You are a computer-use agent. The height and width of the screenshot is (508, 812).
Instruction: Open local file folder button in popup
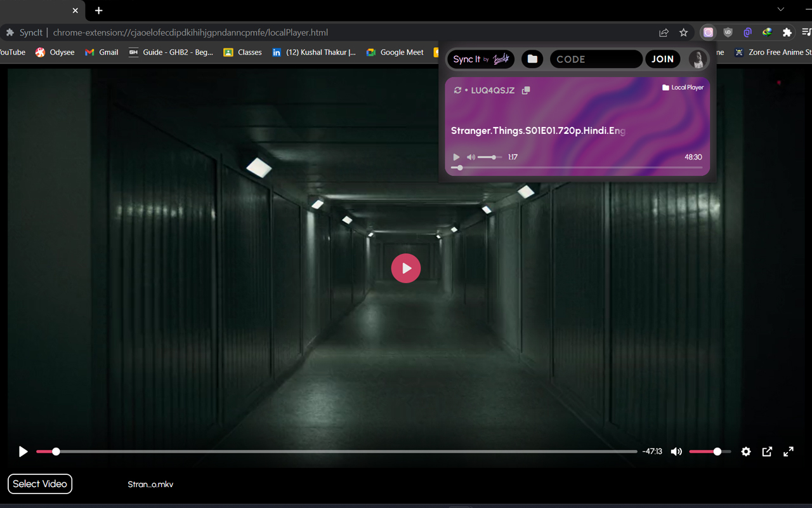coord(532,59)
